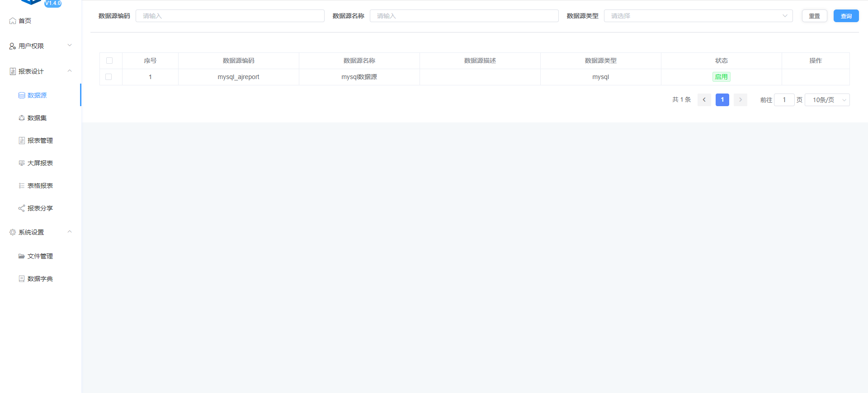Click the 操作 column header
The width and height of the screenshot is (868, 393).
pos(816,61)
